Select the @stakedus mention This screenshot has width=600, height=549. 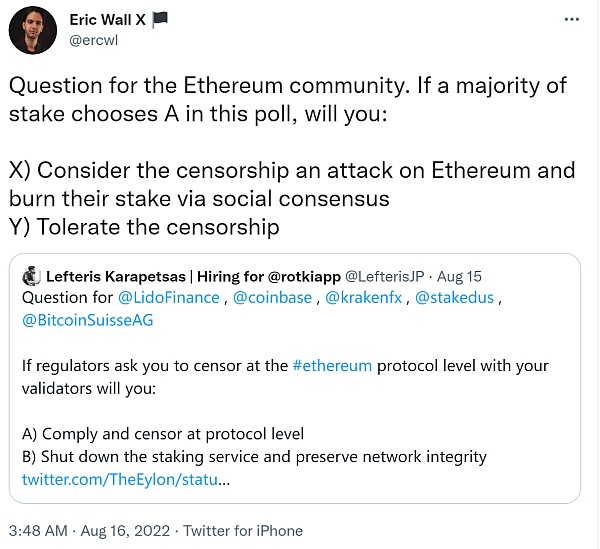pyautogui.click(x=456, y=299)
